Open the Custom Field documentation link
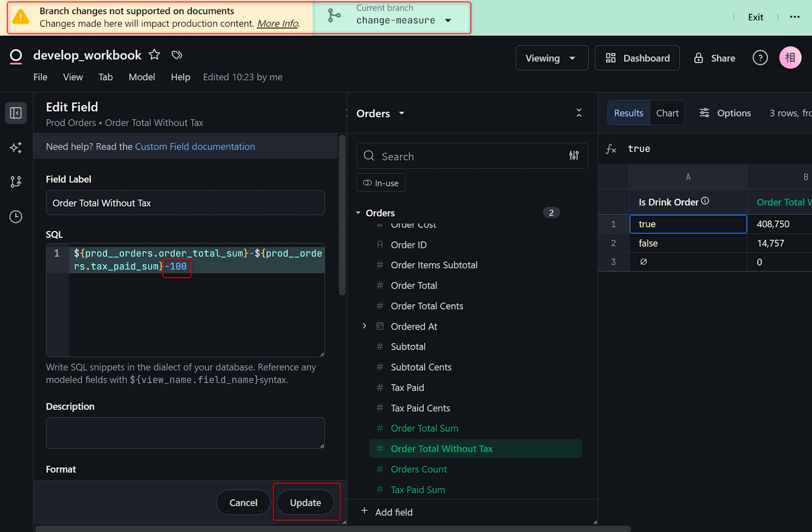 (195, 147)
